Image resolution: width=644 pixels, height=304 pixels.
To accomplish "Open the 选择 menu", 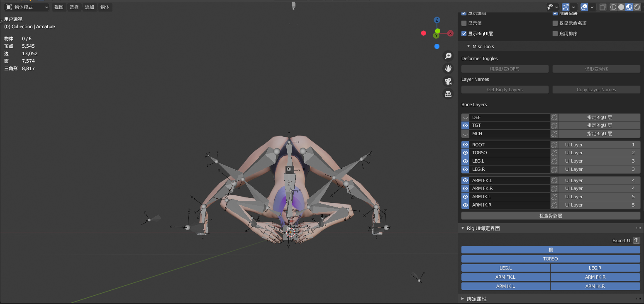I will [x=74, y=7].
